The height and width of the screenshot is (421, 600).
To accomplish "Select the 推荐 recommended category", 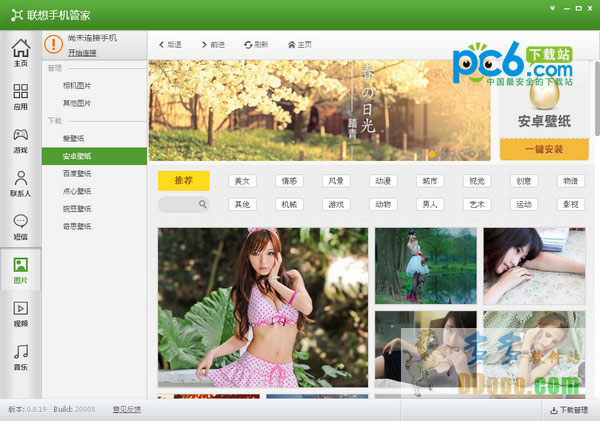I will pyautogui.click(x=184, y=181).
